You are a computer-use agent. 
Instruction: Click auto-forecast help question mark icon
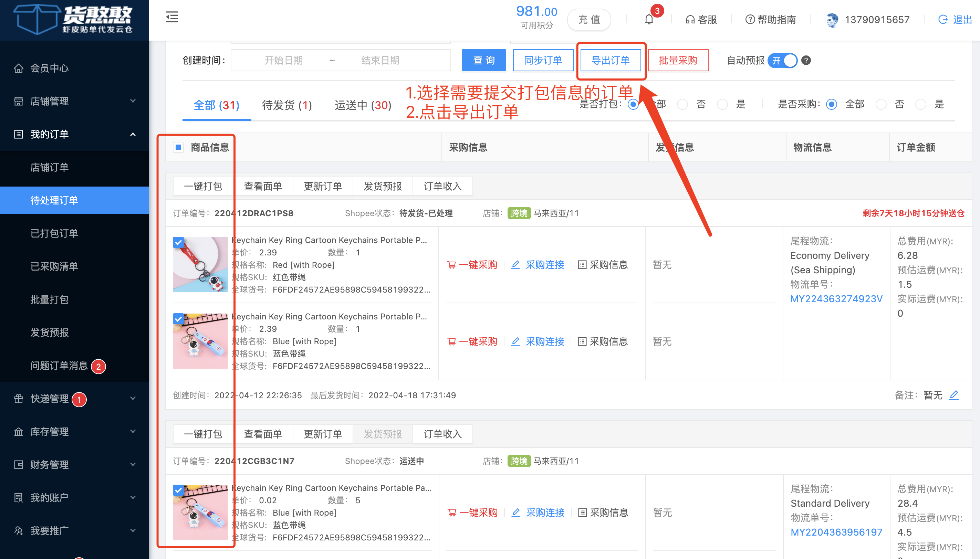[x=806, y=60]
